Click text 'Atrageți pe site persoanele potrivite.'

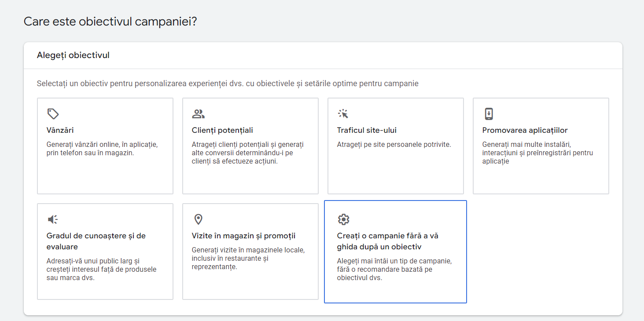tap(394, 144)
